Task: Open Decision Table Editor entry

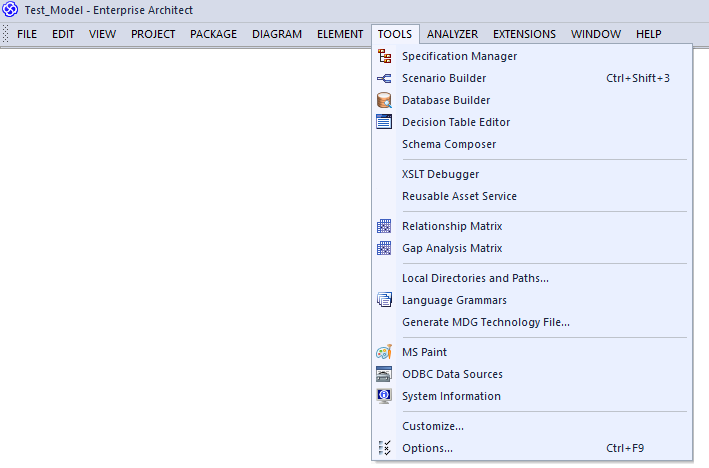Action: click(532, 122)
